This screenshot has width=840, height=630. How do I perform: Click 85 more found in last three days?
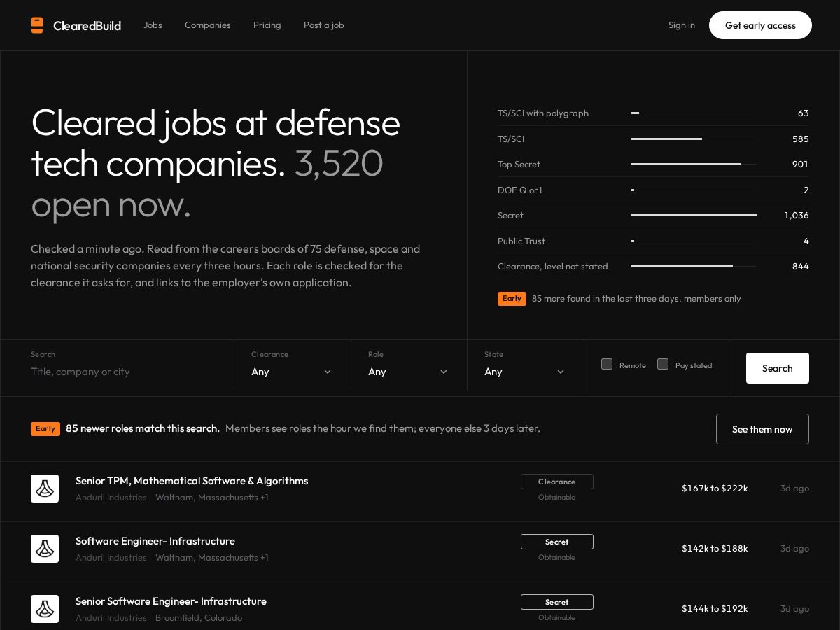tap(636, 299)
